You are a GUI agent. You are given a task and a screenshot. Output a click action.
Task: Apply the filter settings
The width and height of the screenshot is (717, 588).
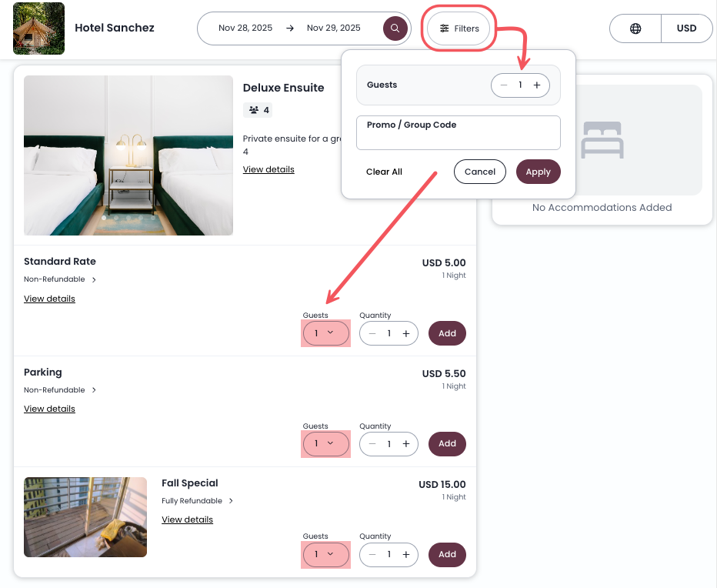538,172
